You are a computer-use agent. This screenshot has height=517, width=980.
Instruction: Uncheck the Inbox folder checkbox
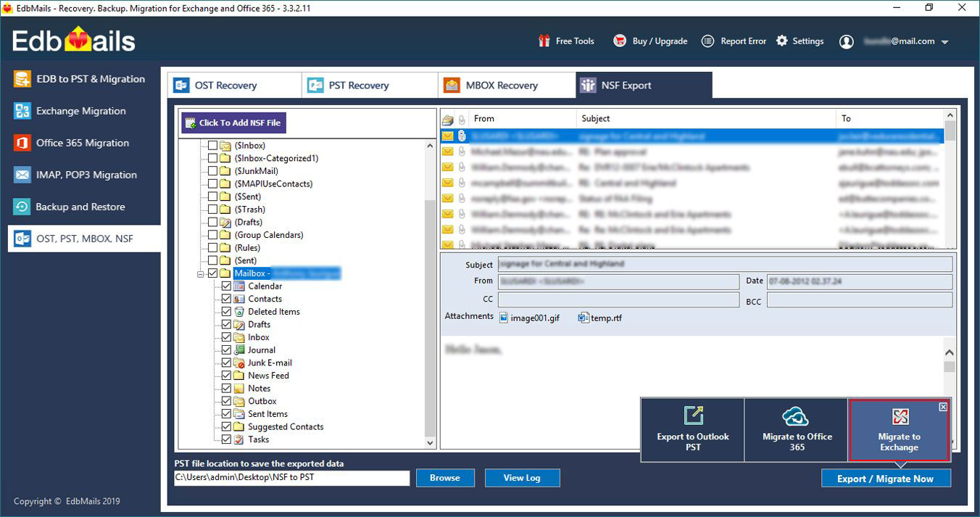[x=226, y=337]
